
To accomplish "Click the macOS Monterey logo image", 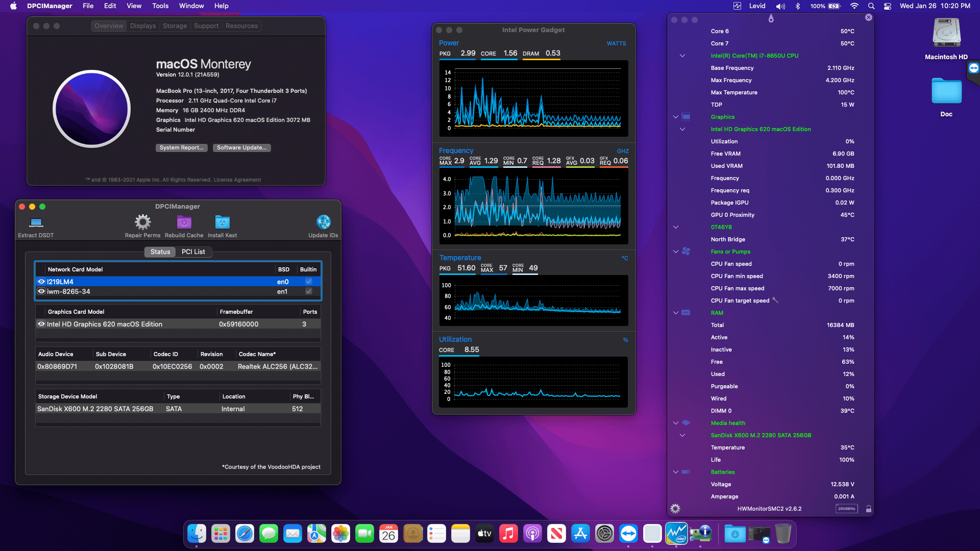I will click(92, 109).
